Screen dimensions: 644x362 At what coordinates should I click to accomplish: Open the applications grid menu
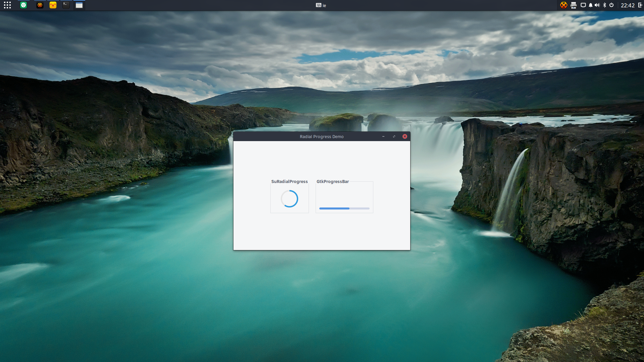click(x=7, y=5)
